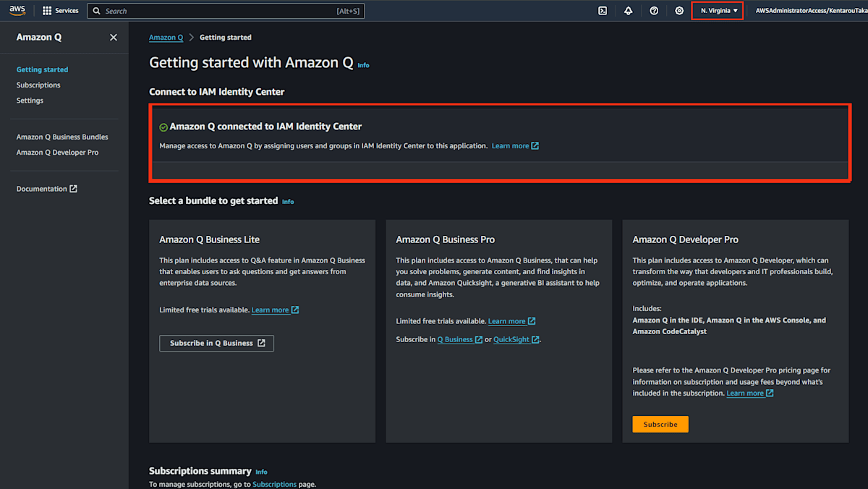Click the Getting started breadcrumb text
This screenshot has width=868, height=489.
tap(226, 38)
